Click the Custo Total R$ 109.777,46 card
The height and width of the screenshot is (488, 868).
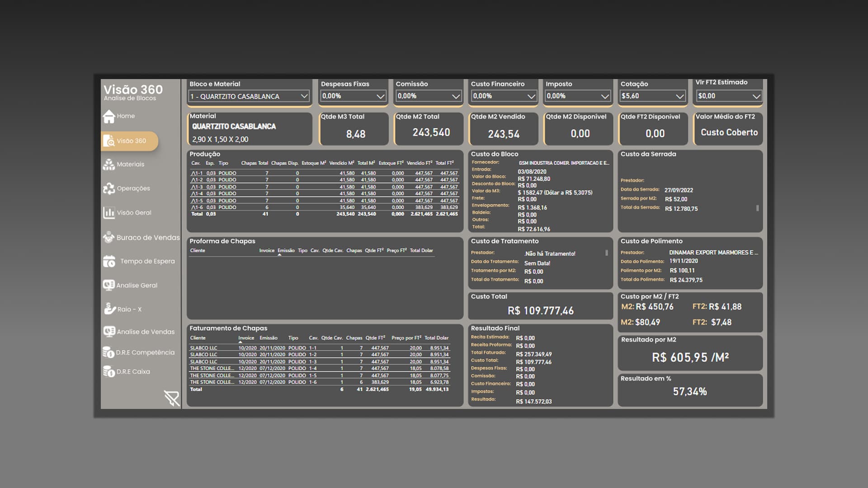540,305
